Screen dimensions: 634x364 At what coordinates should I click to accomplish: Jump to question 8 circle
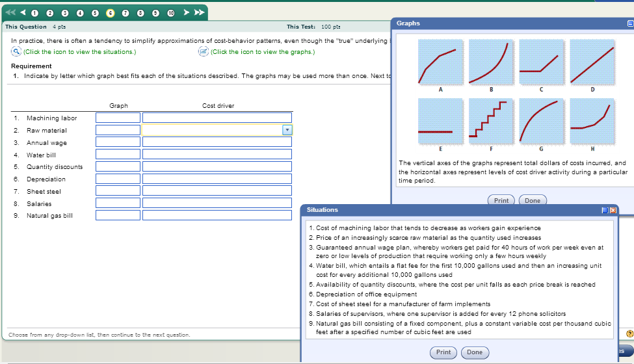point(140,14)
